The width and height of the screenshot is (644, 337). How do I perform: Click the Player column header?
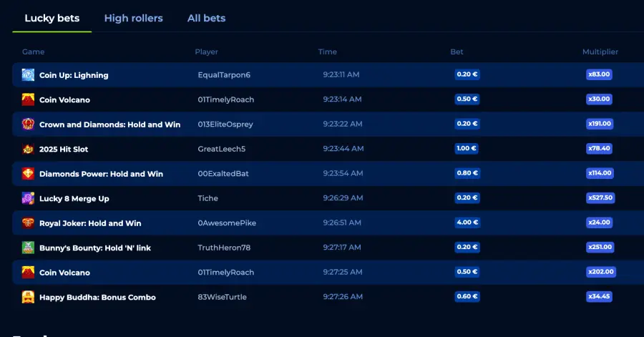click(206, 52)
